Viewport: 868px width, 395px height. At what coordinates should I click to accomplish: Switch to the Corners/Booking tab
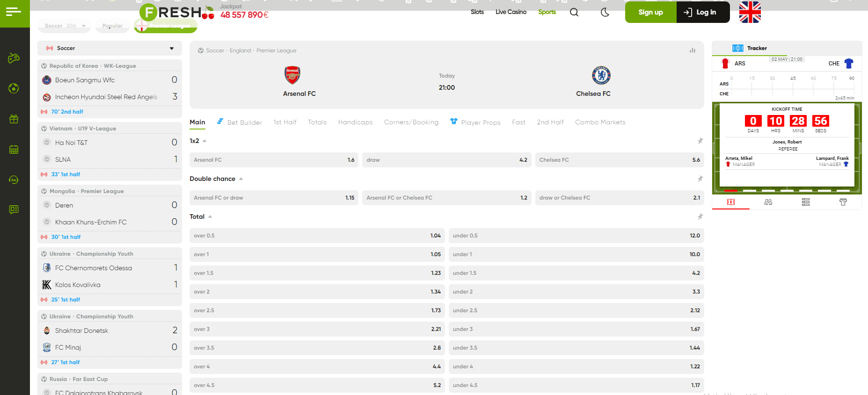point(411,122)
